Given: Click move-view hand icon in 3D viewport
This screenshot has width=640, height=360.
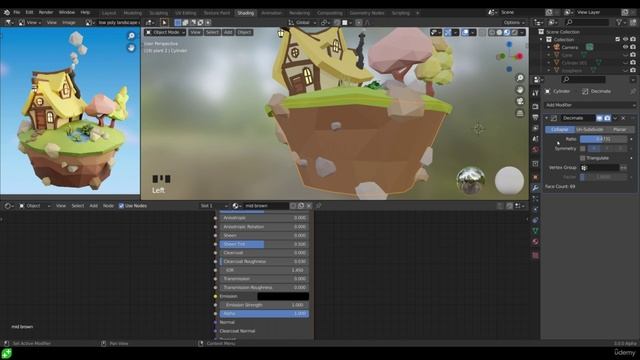Looking at the screenshot, I should coord(520,89).
